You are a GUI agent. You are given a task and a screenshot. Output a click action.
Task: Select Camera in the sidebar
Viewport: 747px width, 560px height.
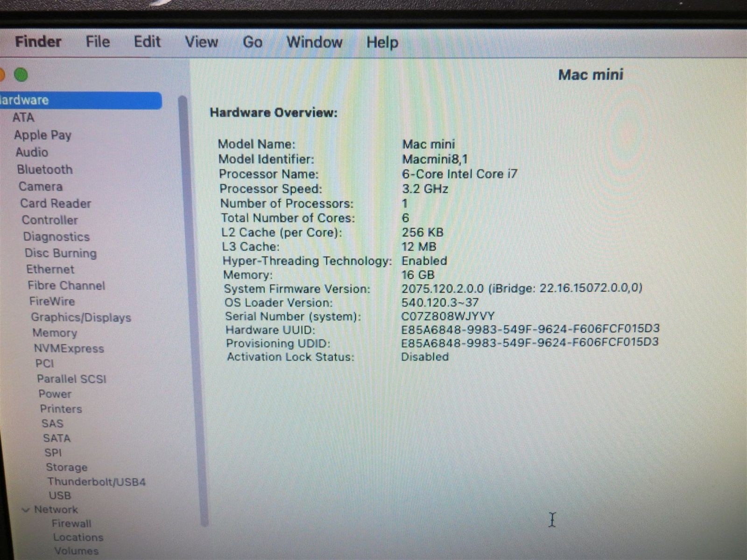(41, 186)
